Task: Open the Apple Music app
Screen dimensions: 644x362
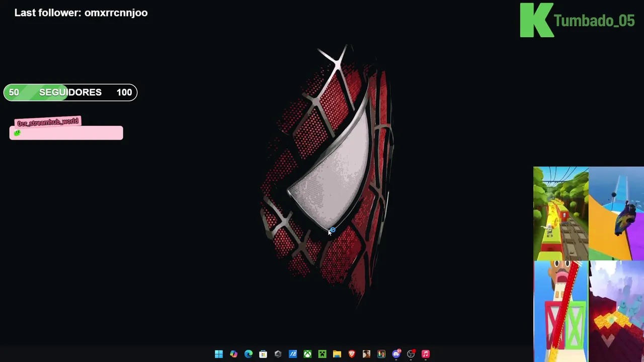Action: pos(426,354)
